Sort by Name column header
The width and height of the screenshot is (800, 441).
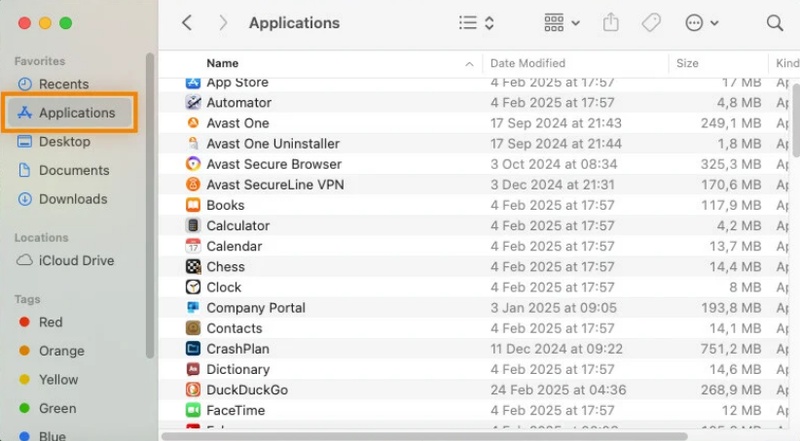[222, 63]
